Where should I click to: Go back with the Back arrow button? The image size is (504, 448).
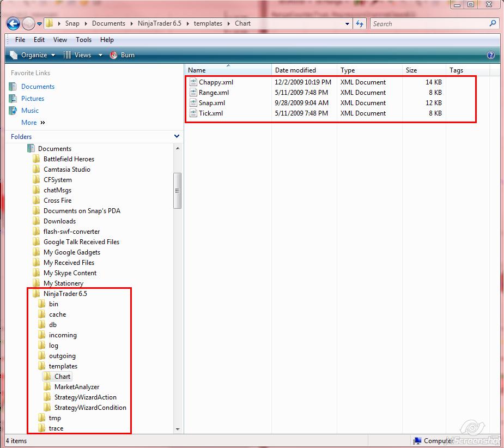coord(13,23)
